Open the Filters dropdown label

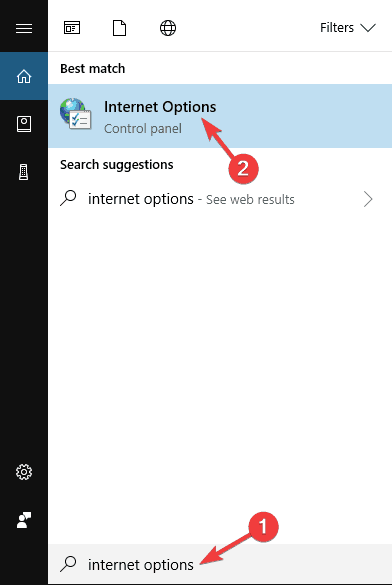coord(337,28)
